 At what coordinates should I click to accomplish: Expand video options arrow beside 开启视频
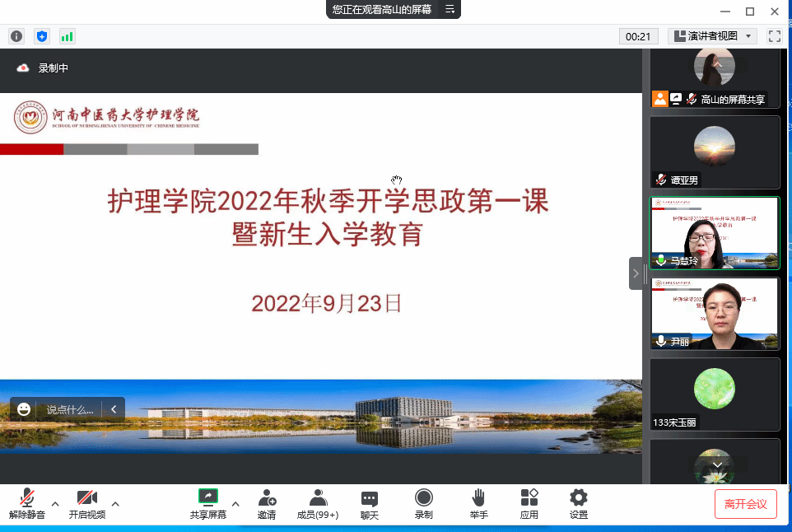pyautogui.click(x=115, y=503)
